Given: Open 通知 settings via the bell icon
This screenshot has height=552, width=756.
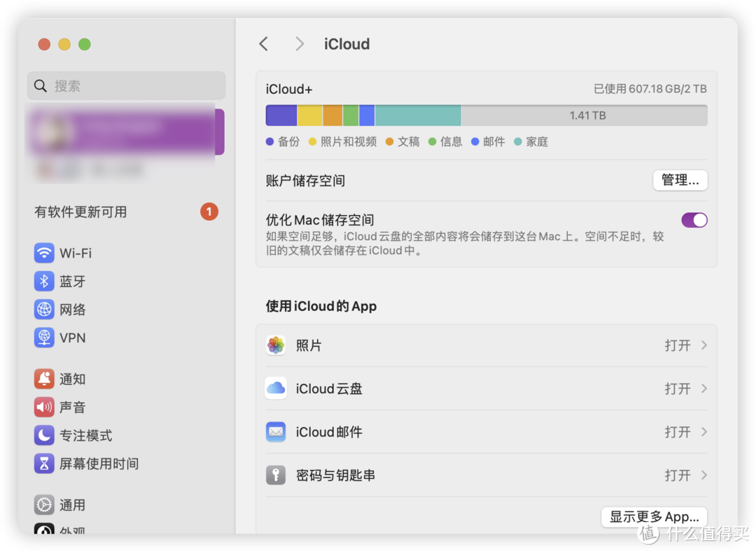Looking at the screenshot, I should [44, 379].
